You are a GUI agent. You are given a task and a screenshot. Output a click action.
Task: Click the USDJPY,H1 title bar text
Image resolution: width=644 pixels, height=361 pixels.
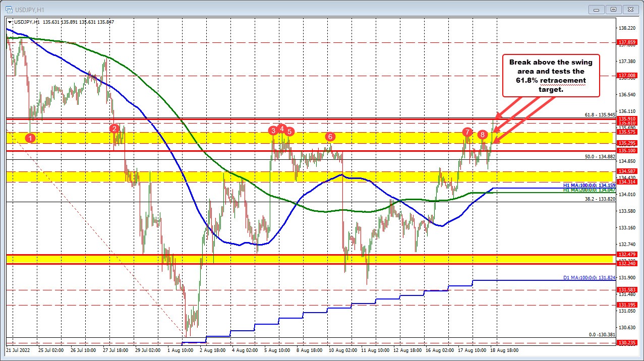[31, 9]
